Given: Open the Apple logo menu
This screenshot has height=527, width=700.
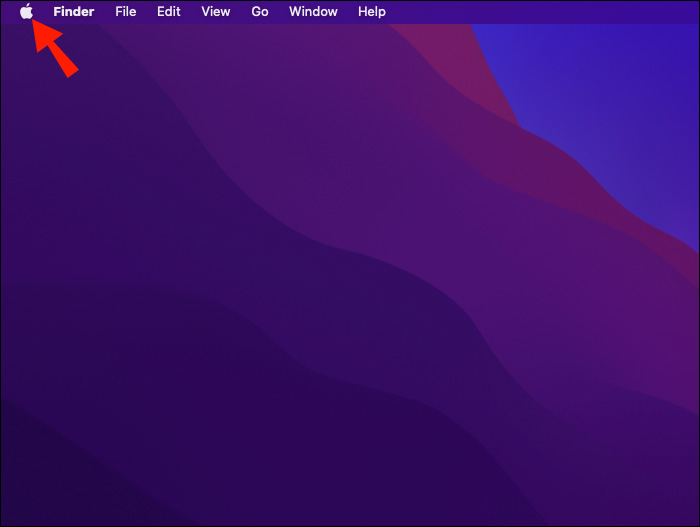Looking at the screenshot, I should 26,11.
